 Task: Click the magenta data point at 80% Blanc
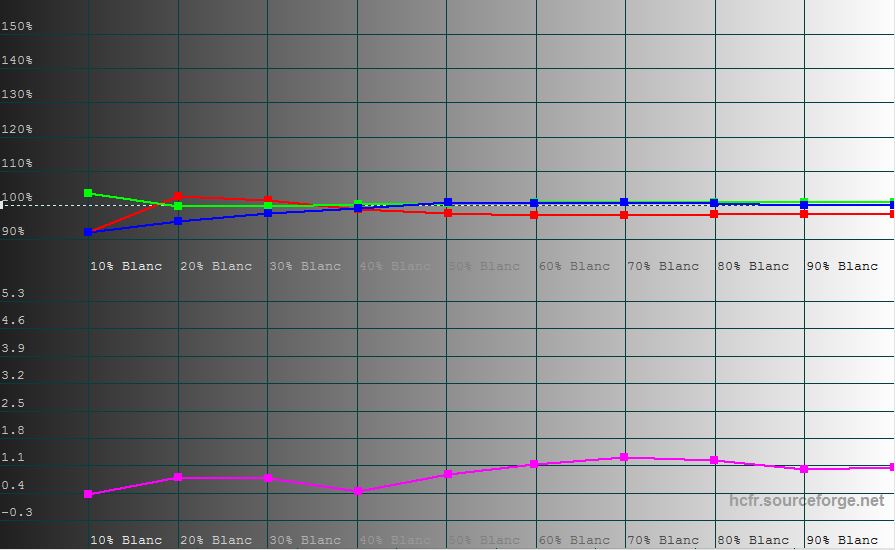pyautogui.click(x=714, y=460)
